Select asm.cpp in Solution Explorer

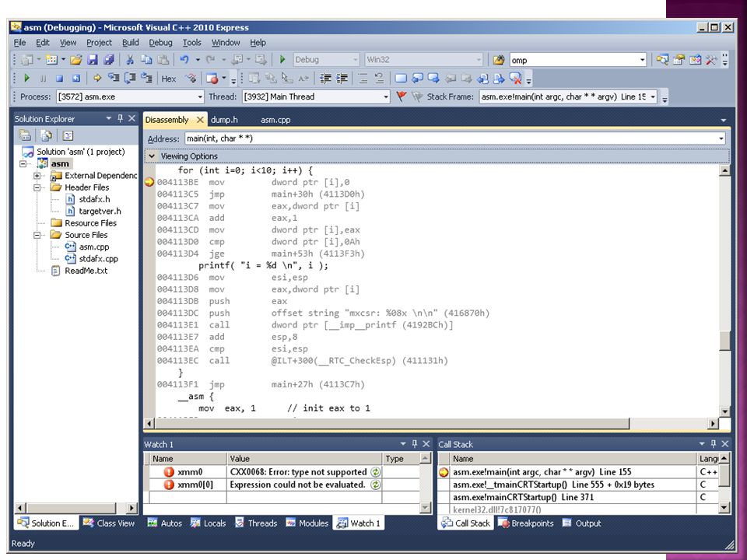tap(94, 247)
